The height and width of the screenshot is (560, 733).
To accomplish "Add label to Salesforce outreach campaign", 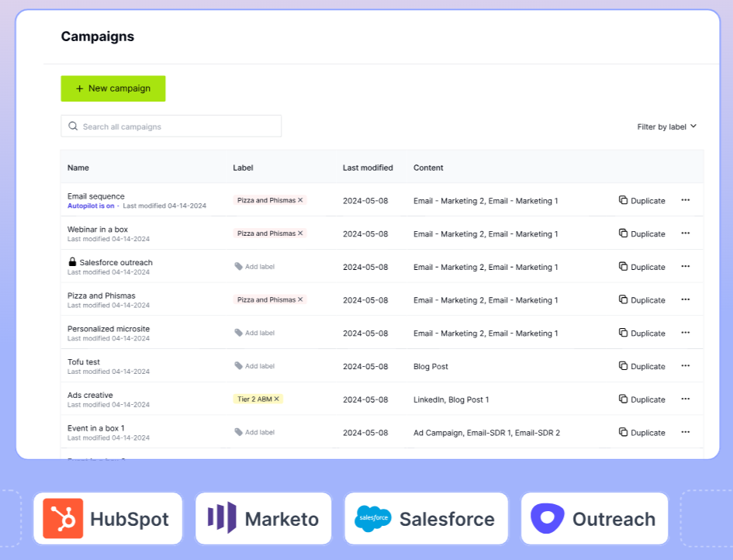I will pyautogui.click(x=254, y=267).
